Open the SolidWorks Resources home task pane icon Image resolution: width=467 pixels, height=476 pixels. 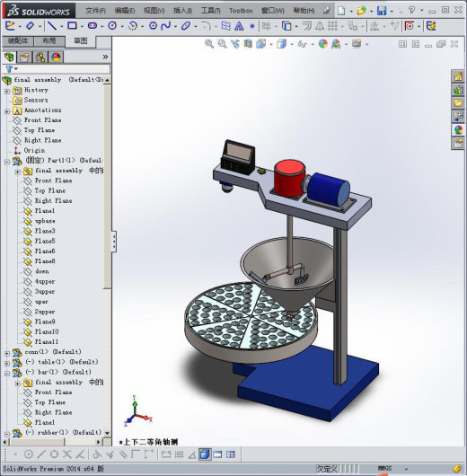[458, 76]
